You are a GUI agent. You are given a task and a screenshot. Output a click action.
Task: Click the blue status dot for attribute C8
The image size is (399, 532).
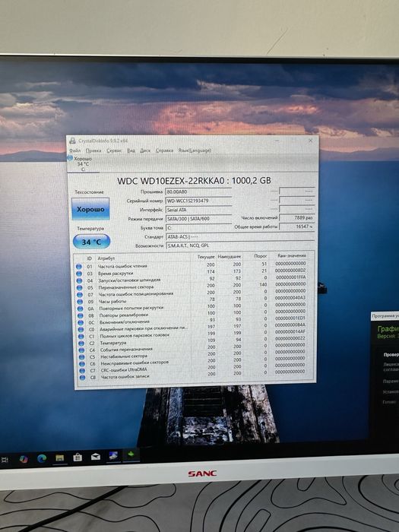click(x=82, y=377)
